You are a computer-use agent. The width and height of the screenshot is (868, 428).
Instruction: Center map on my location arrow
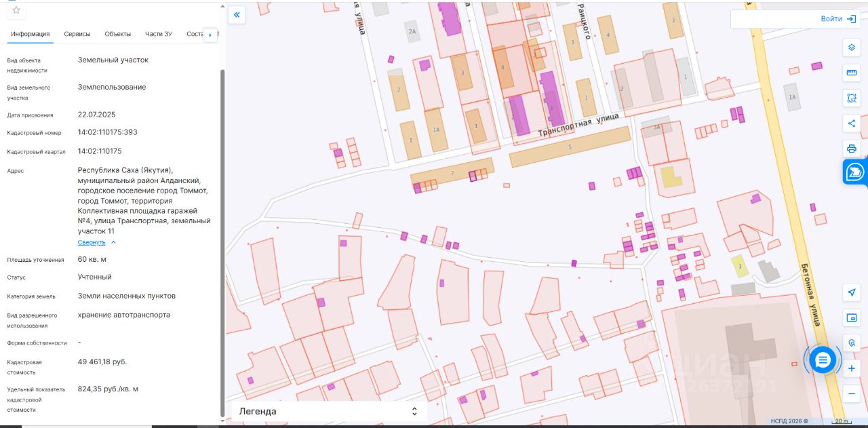[x=852, y=292]
